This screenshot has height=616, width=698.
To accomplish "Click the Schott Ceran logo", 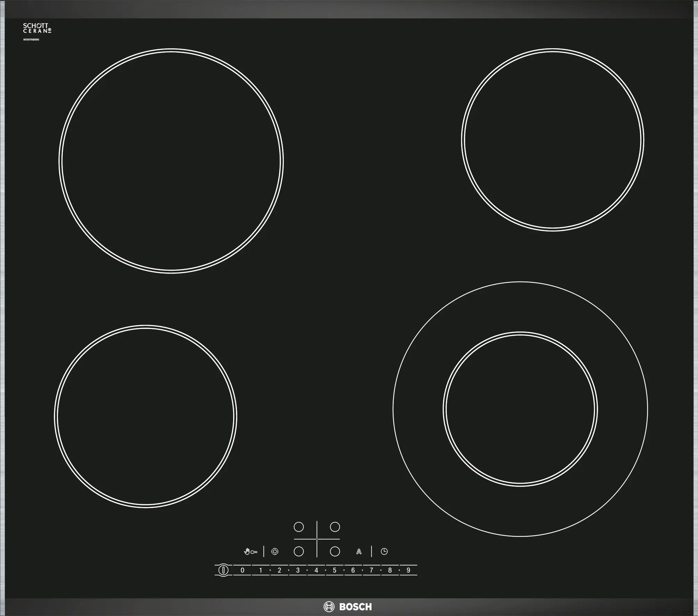I will point(37,28).
